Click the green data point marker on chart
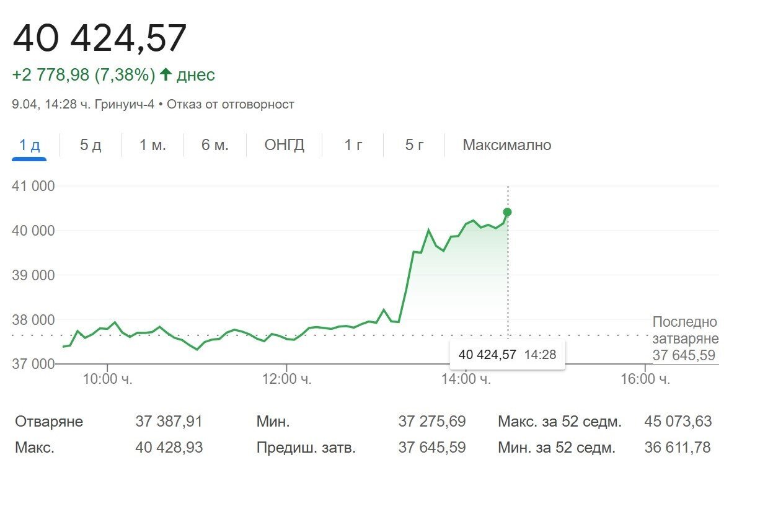Image resolution: width=760 pixels, height=532 pixels. point(507,212)
